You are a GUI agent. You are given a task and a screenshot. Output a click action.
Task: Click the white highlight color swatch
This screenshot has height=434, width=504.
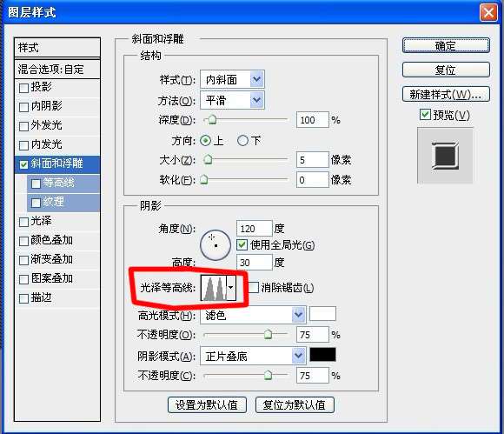pos(322,314)
